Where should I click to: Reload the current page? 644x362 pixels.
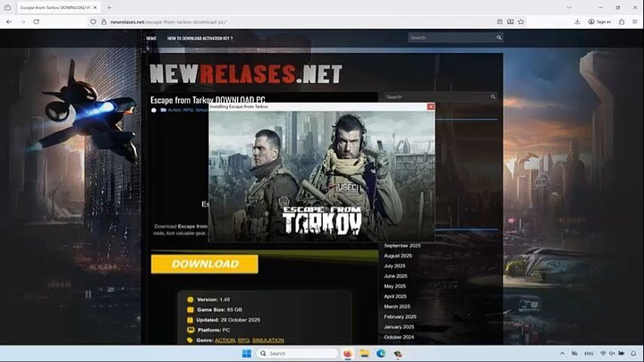click(36, 21)
